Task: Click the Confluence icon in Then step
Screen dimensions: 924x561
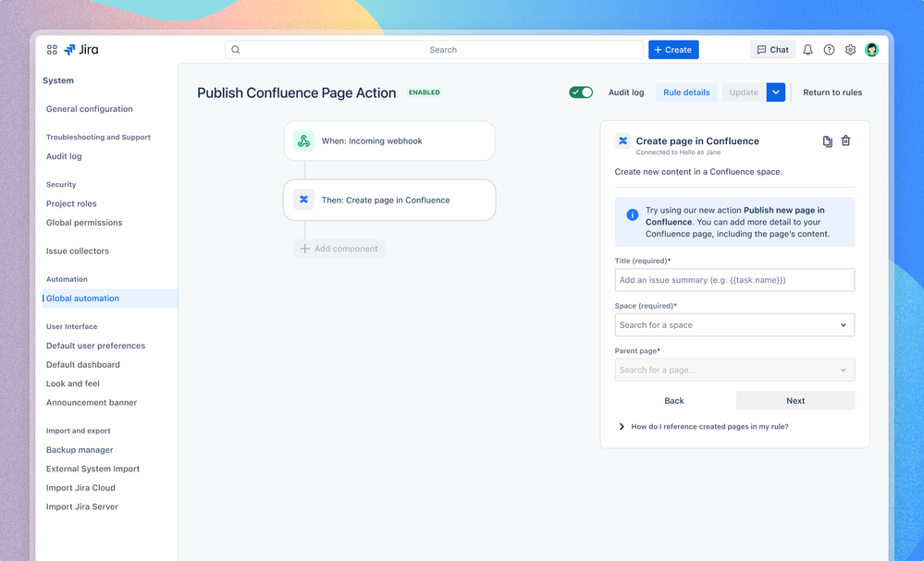Action: 303,201
